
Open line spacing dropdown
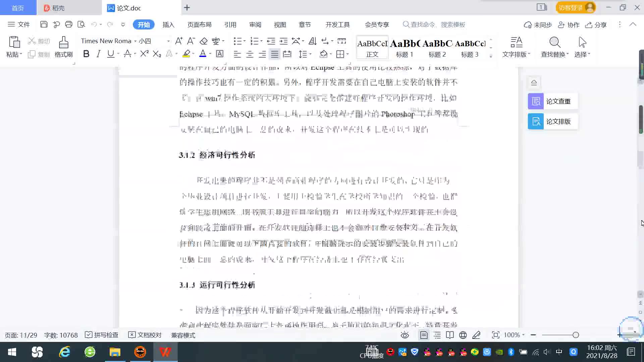tap(311, 54)
